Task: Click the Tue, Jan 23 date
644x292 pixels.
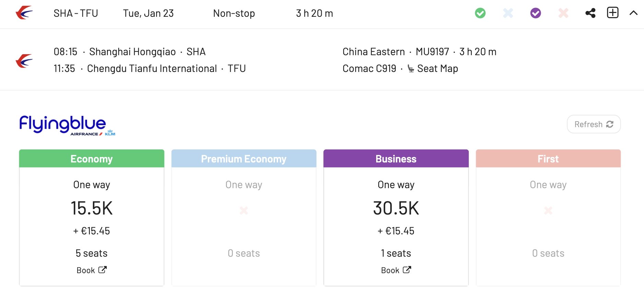Action: [148, 13]
